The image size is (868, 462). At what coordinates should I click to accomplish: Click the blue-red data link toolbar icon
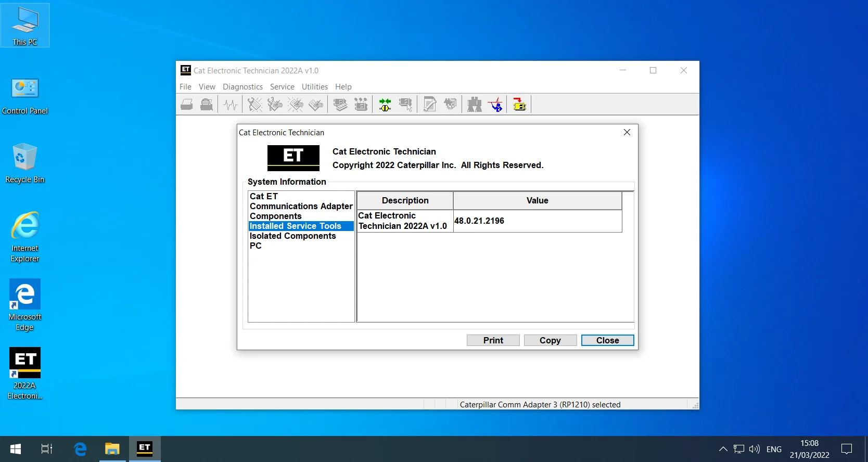[496, 105]
